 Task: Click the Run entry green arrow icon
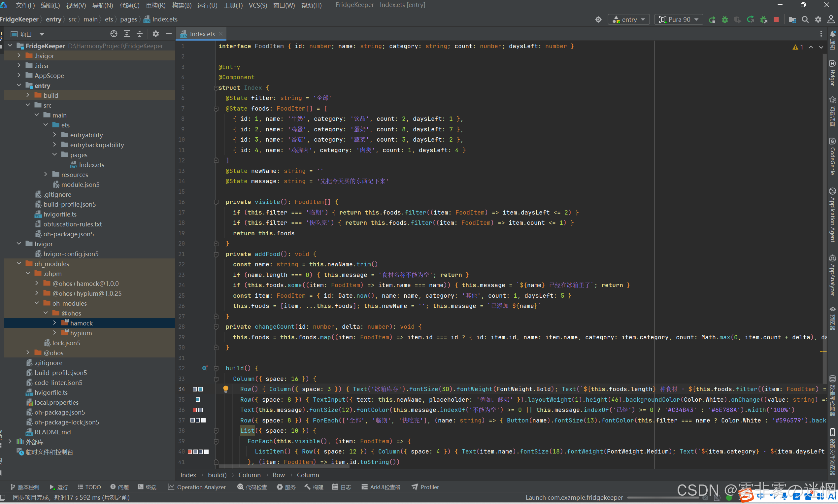click(x=712, y=20)
